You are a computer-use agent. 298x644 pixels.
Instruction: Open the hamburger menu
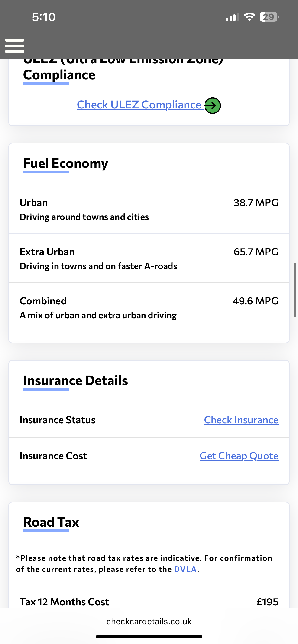(x=15, y=46)
